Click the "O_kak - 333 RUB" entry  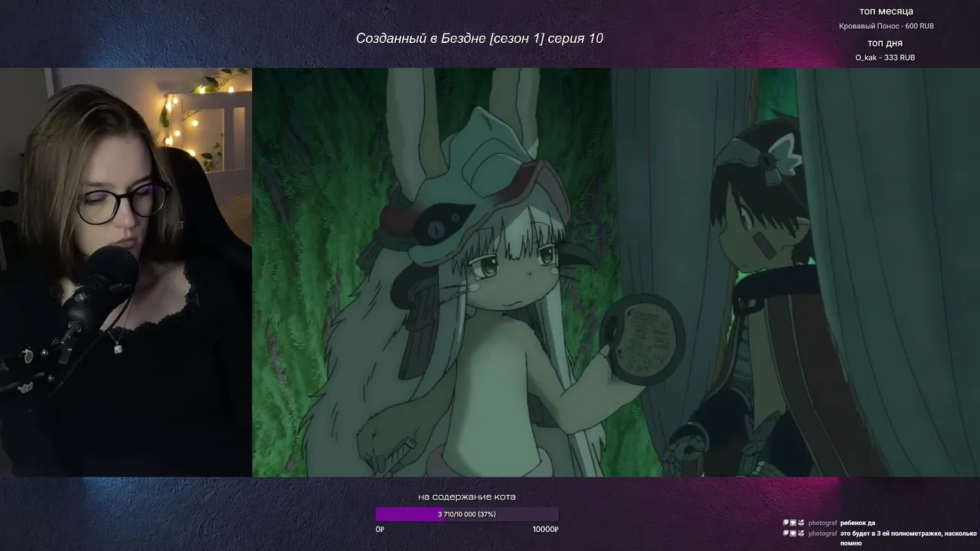point(885,58)
